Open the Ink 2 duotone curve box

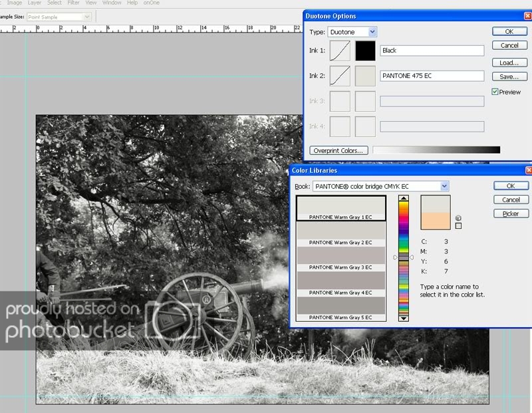(x=340, y=76)
